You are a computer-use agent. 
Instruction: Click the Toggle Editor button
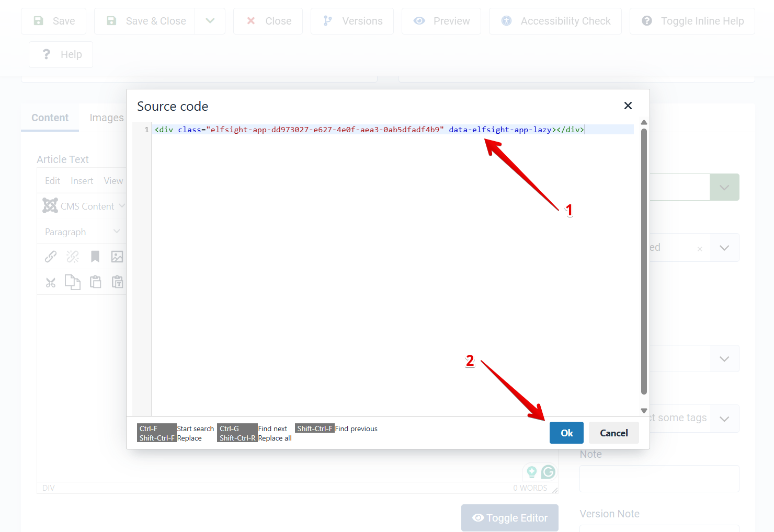coord(510,518)
